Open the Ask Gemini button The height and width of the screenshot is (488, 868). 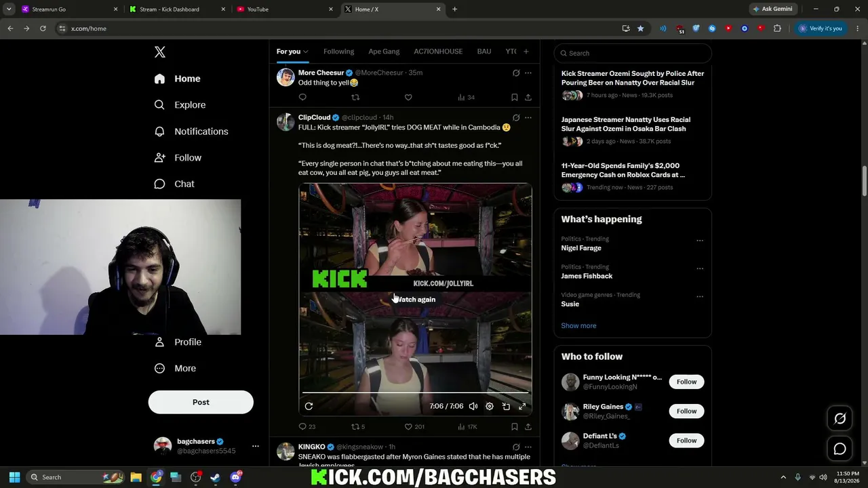(x=772, y=9)
